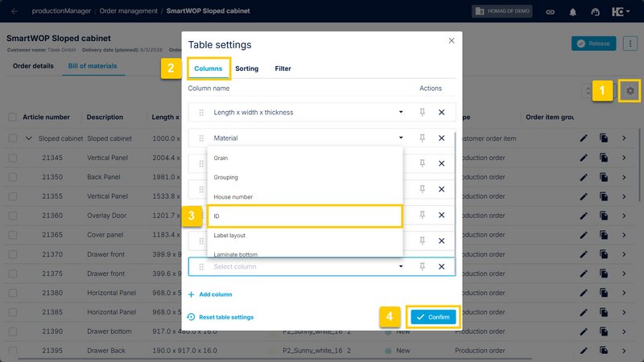644x362 pixels.
Task: Copy row 21360 Overlay Door
Action: [604, 216]
